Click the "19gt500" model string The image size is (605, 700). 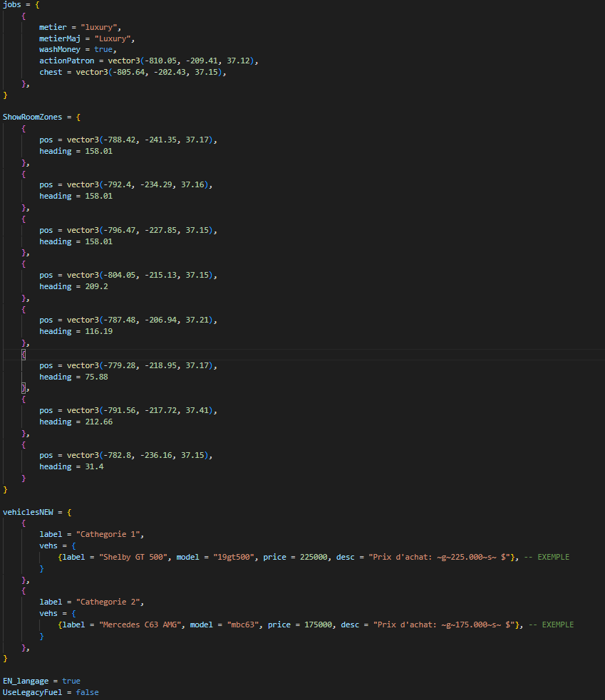coord(234,557)
